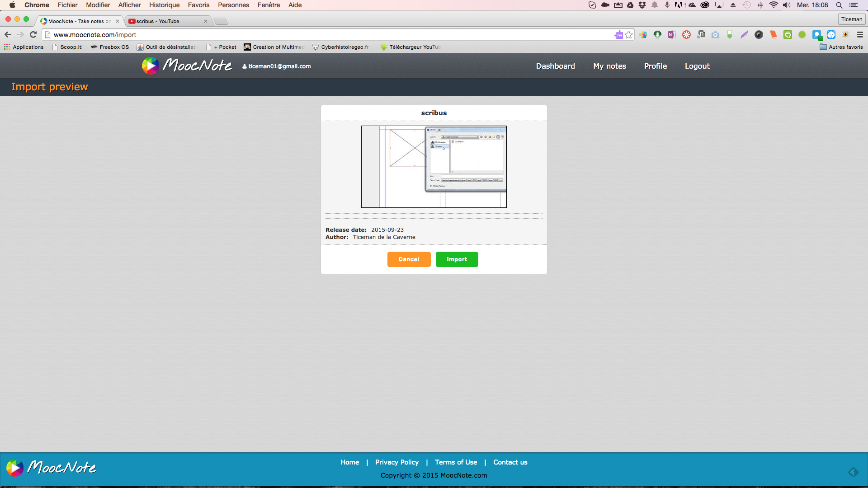Click the browser back arrow

coord(8,34)
